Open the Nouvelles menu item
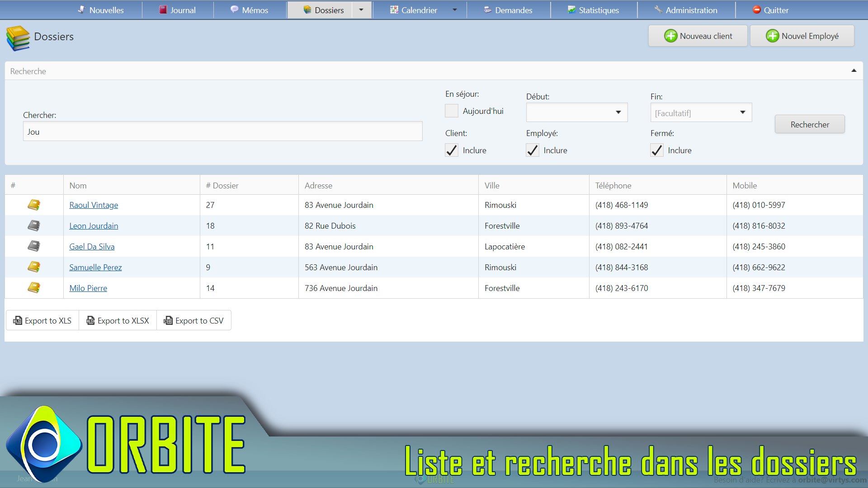 click(100, 10)
